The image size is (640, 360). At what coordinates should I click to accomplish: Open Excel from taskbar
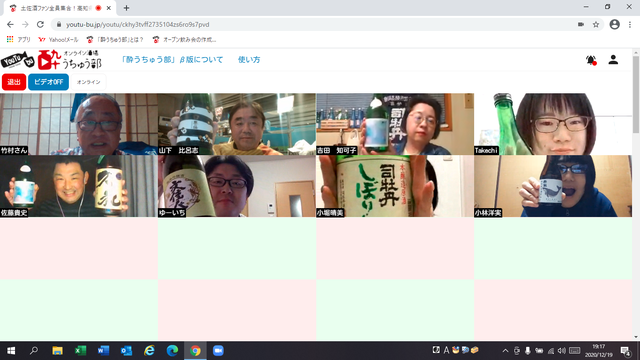80,351
